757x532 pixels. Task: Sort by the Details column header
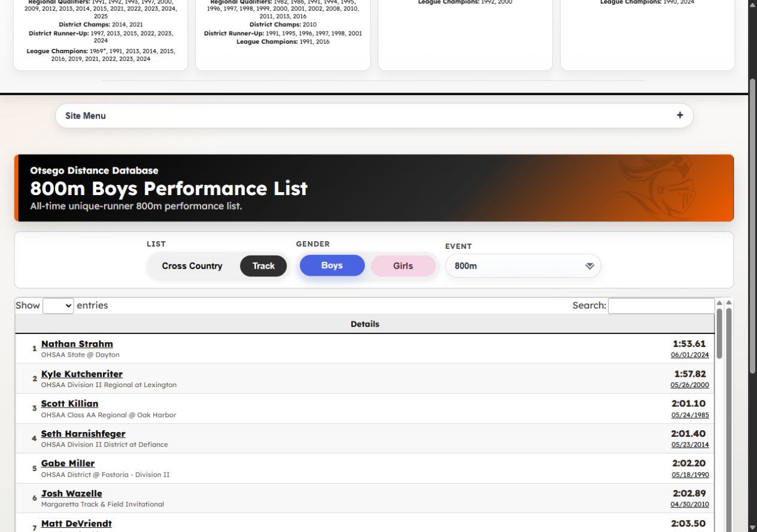365,324
